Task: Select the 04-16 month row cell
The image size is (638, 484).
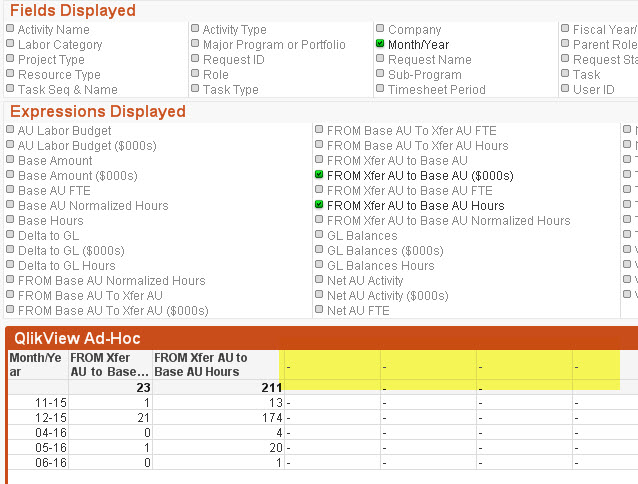Action: point(38,433)
